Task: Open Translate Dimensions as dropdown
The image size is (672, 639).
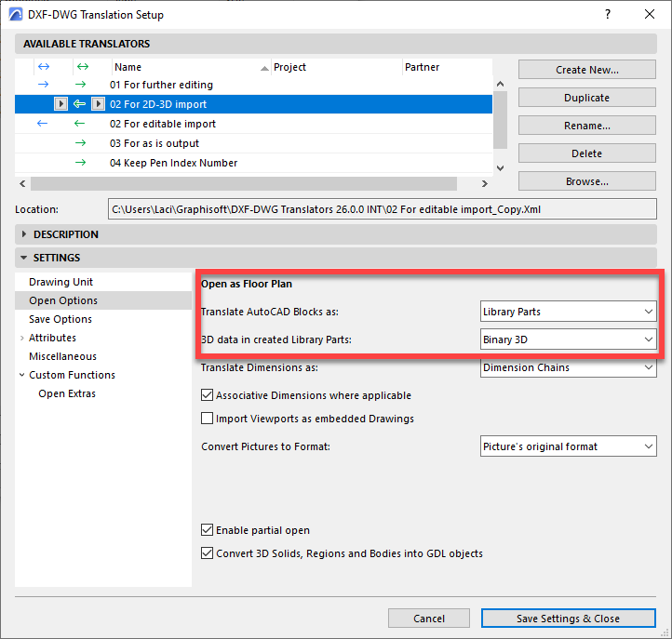Action: point(569,367)
